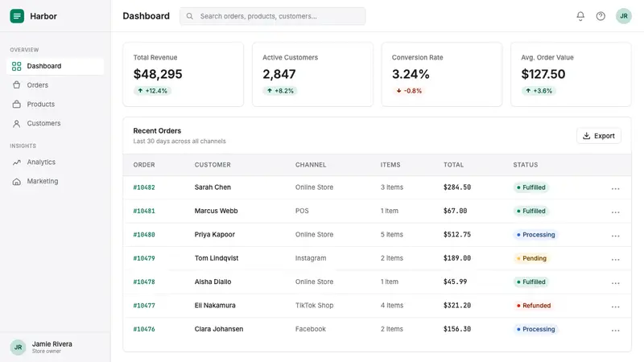
Task: Click customer name Aisha Diallo
Action: click(x=213, y=282)
